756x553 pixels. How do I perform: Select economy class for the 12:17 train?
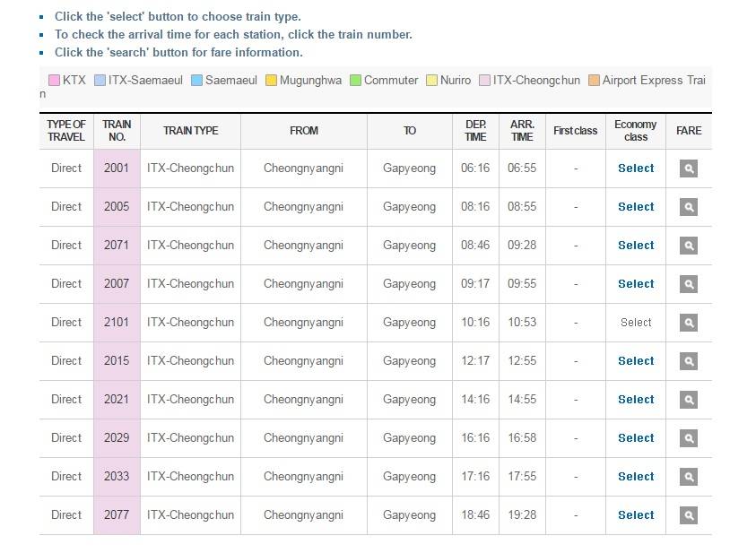point(636,361)
